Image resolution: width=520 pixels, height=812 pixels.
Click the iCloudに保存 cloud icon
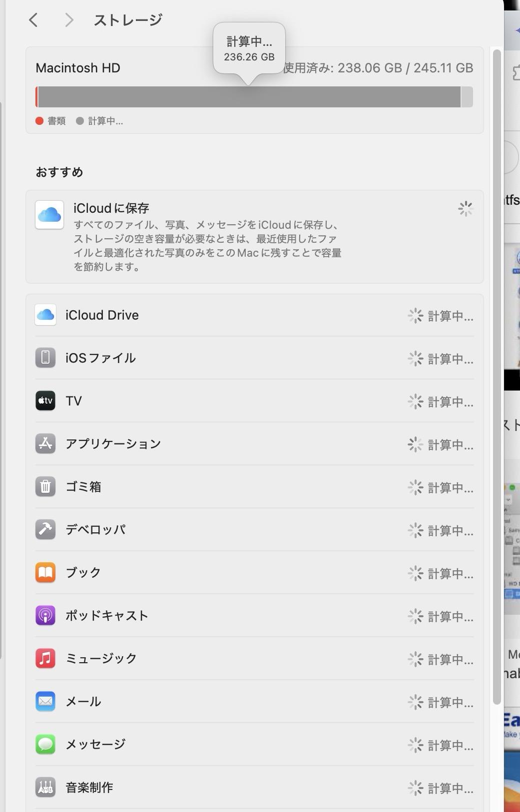pyautogui.click(x=49, y=215)
